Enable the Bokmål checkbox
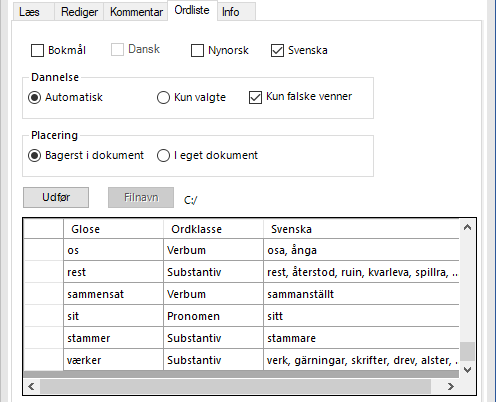The image size is (497, 402). click(37, 51)
